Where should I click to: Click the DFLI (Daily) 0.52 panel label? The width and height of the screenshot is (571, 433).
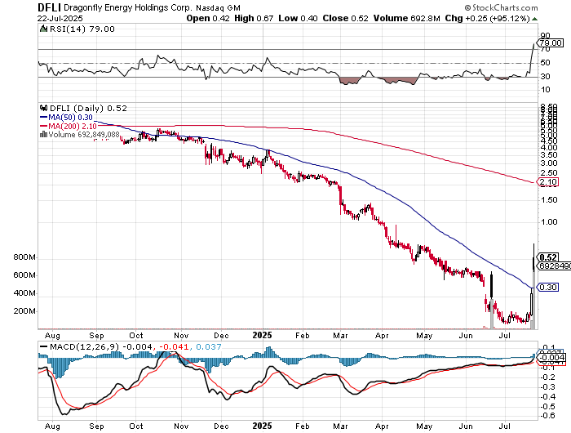pos(88,108)
